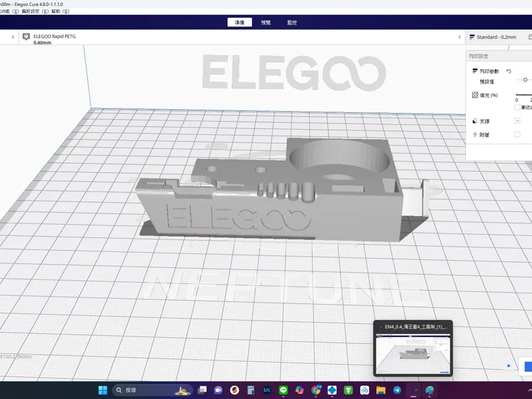Open Telegram from the taskbar

pyautogui.click(x=397, y=390)
